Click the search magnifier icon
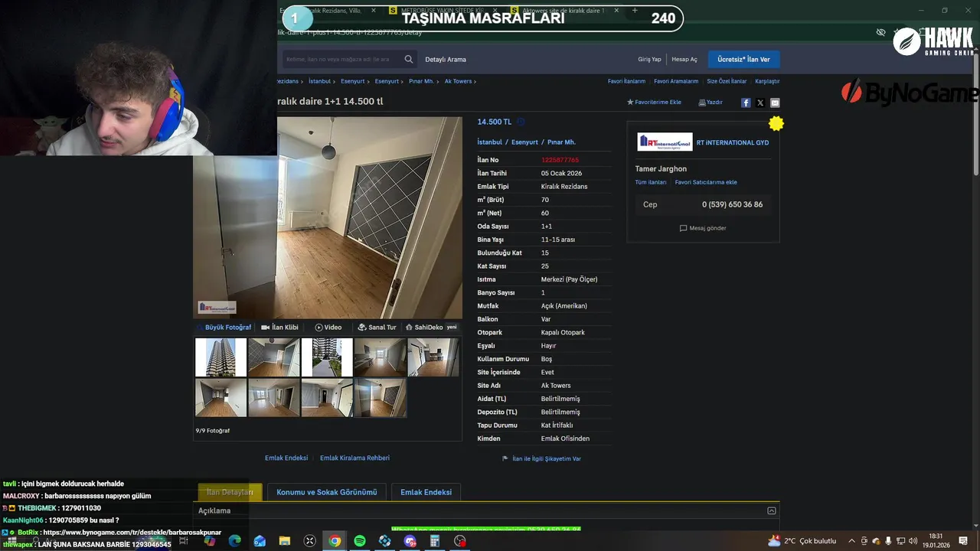The image size is (980, 551). point(409,59)
